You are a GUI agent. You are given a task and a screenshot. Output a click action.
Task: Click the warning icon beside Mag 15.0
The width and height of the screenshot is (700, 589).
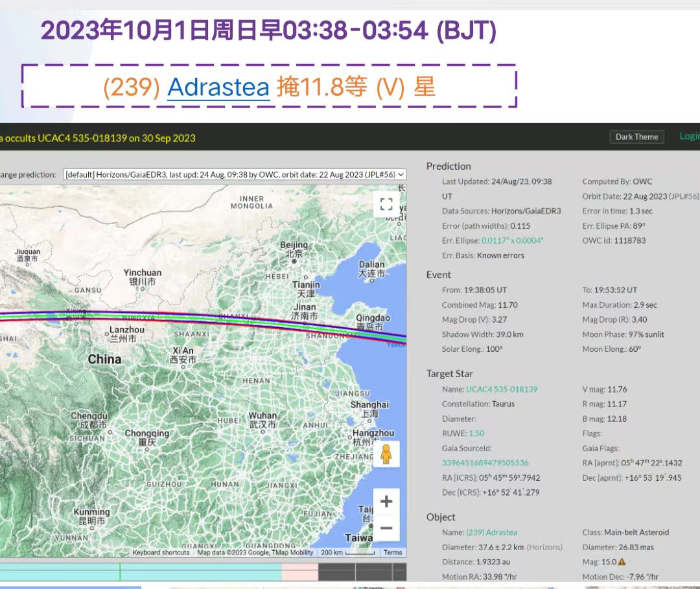[x=622, y=562]
